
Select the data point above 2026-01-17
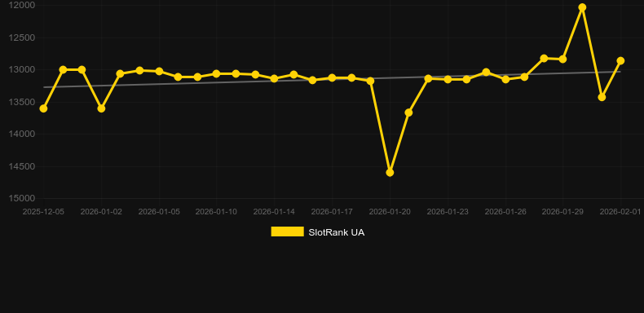(x=332, y=77)
